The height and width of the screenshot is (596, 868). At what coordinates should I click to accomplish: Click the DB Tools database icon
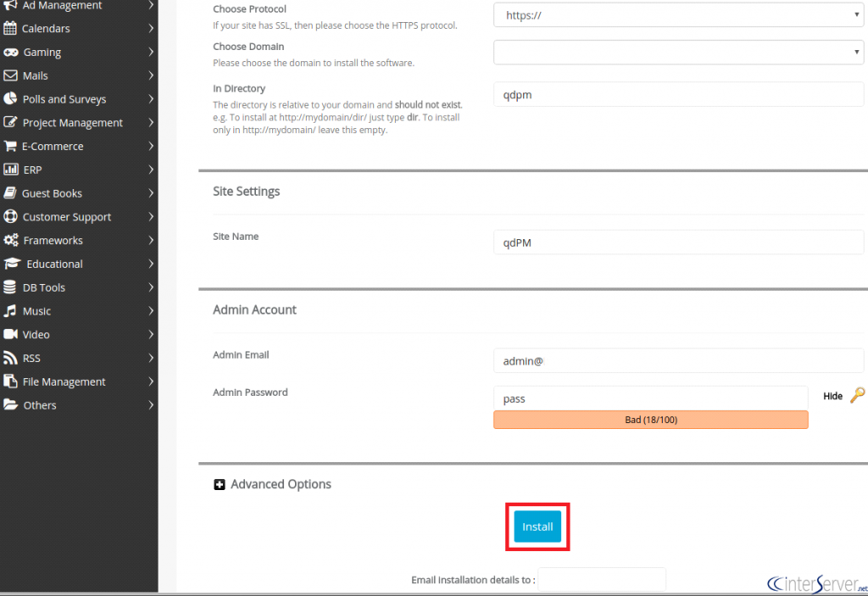click(x=10, y=287)
